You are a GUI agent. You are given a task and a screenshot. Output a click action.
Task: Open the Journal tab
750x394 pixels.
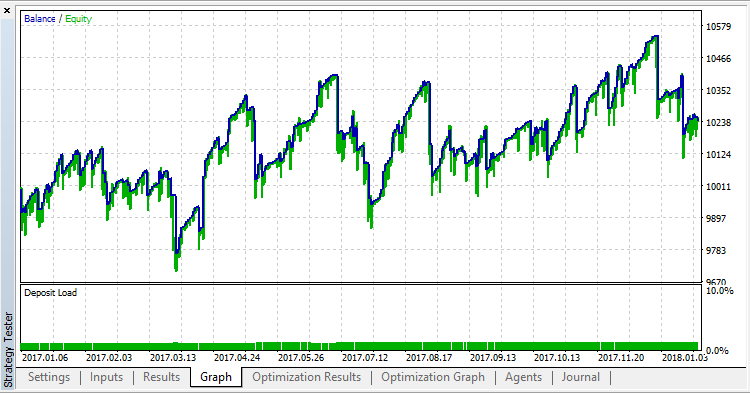tap(581, 377)
